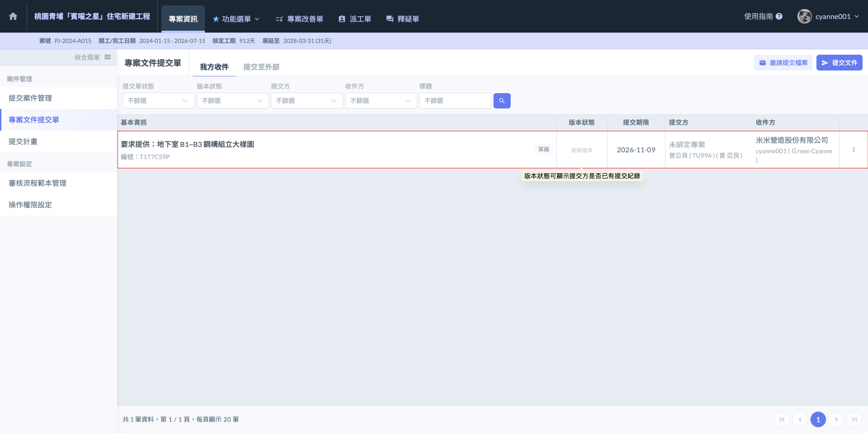Go to previous page arrow
The image size is (868, 433).
[800, 419]
